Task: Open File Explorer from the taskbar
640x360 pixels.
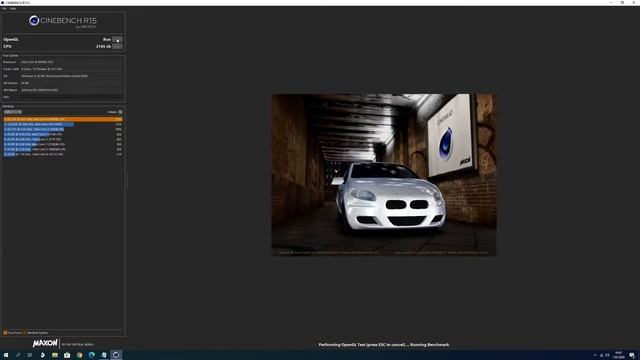Action: click(x=55, y=355)
